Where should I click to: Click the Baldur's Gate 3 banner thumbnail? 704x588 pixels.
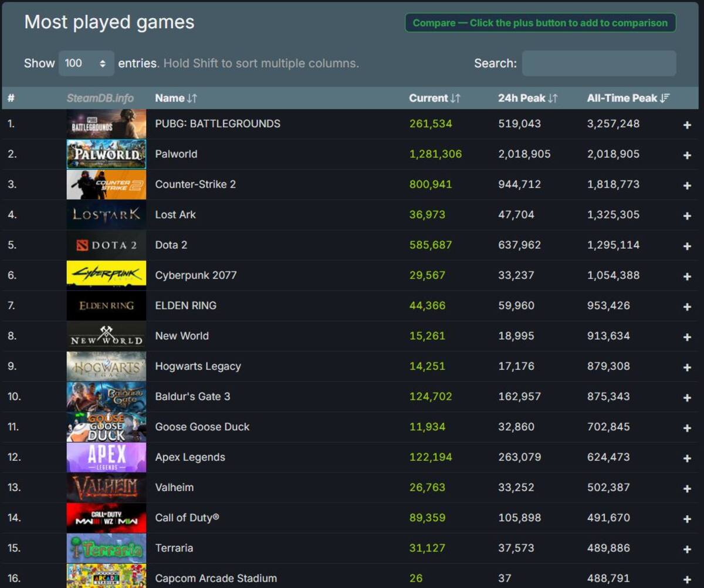point(106,397)
